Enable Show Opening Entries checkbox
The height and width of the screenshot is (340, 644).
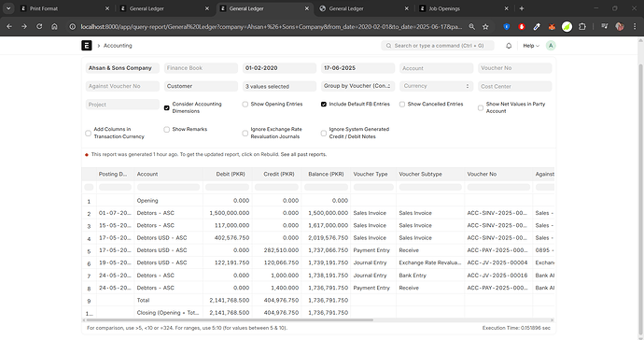pos(245,105)
